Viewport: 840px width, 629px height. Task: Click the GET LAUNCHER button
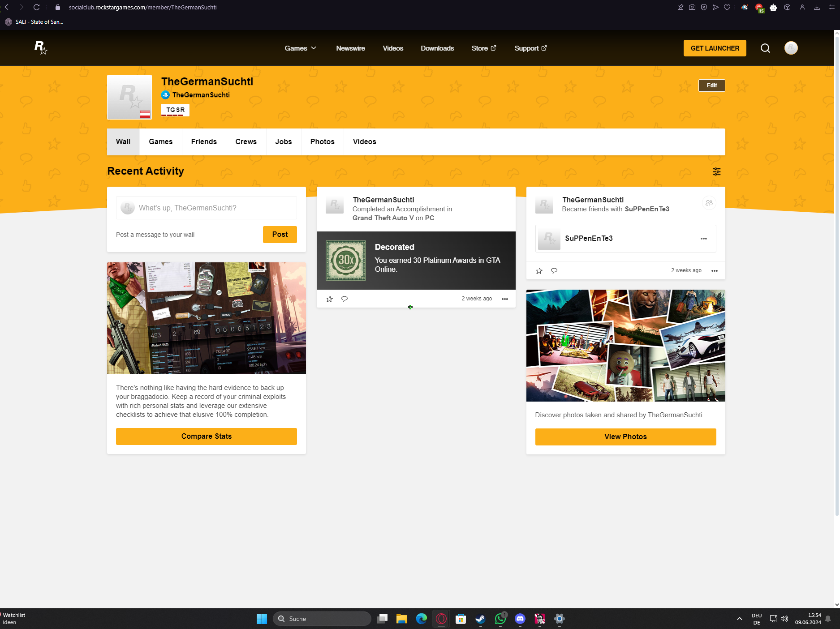click(x=715, y=48)
